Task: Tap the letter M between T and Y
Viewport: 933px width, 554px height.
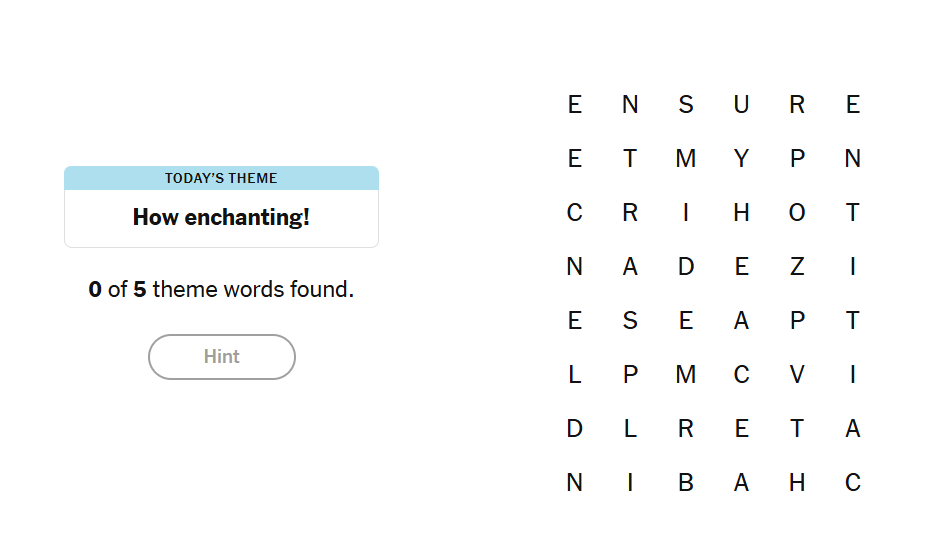Action: point(686,159)
